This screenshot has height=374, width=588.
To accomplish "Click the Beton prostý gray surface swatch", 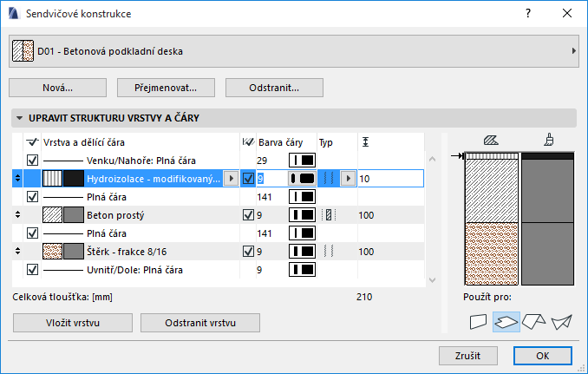I will click(x=74, y=215).
